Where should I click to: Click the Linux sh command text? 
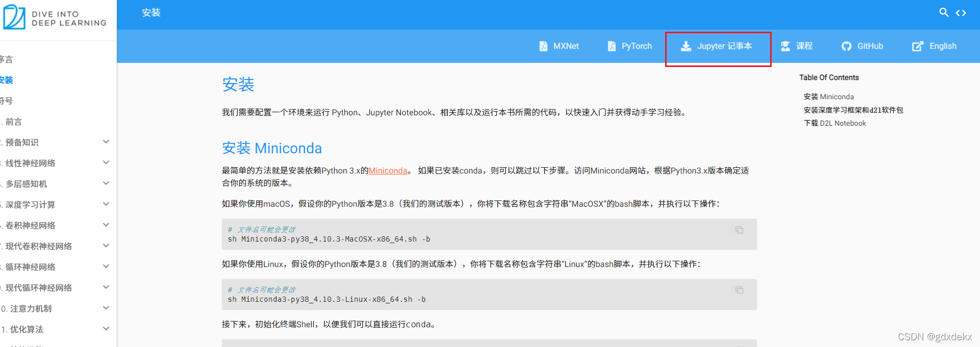tap(327, 300)
